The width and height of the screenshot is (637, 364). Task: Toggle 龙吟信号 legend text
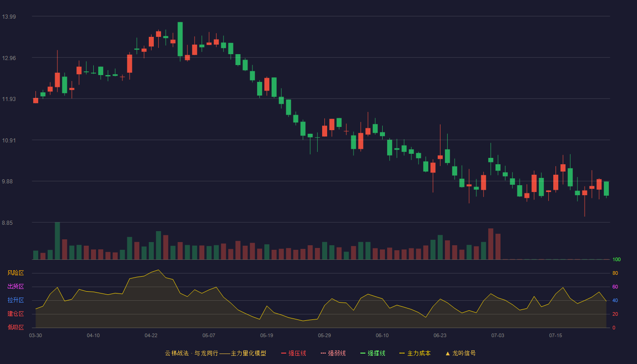pyautogui.click(x=464, y=353)
